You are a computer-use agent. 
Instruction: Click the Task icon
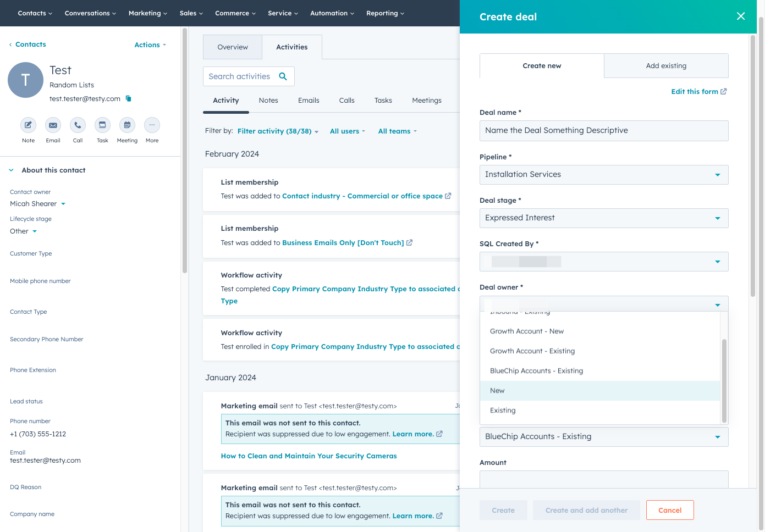(x=102, y=125)
